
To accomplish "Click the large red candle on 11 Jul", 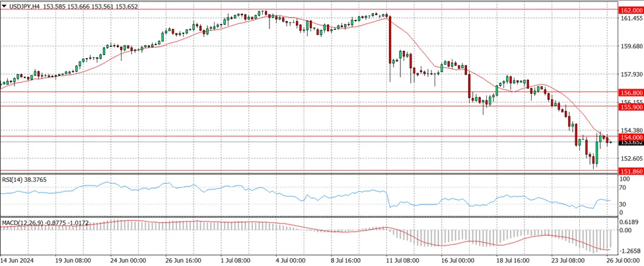I will [x=390, y=40].
